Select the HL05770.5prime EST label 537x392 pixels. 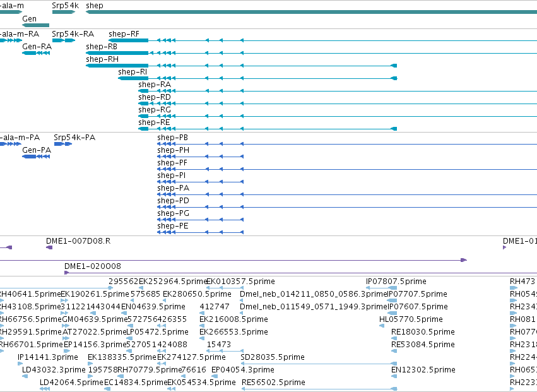(x=411, y=319)
